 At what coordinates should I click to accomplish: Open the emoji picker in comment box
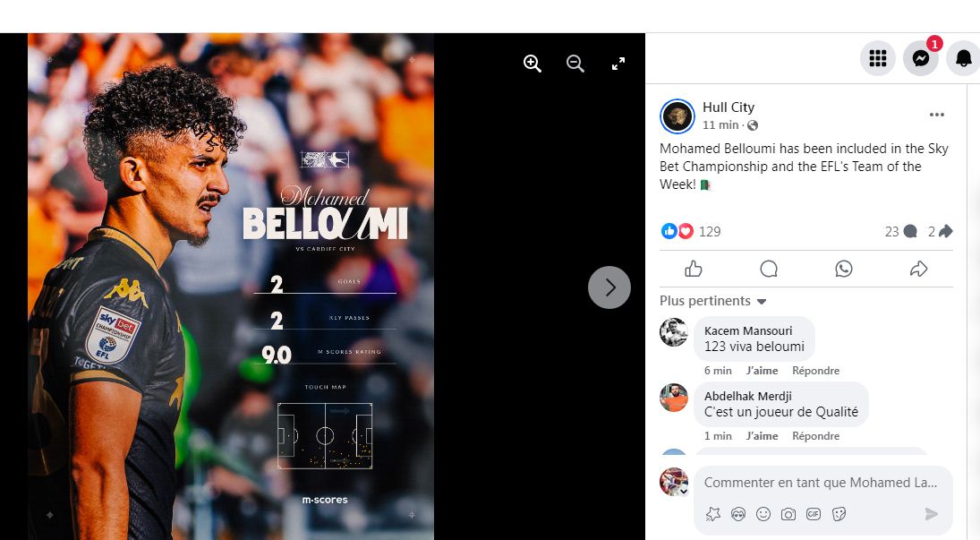763,514
